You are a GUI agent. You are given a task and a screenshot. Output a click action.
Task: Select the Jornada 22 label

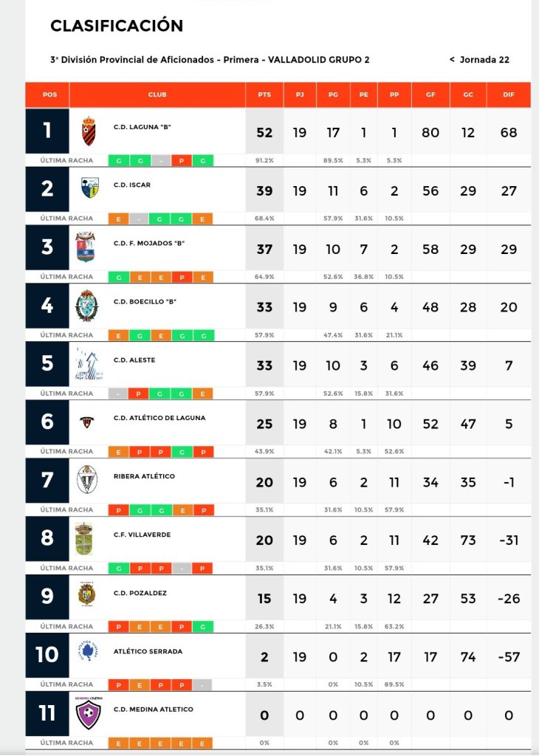pos(484,60)
